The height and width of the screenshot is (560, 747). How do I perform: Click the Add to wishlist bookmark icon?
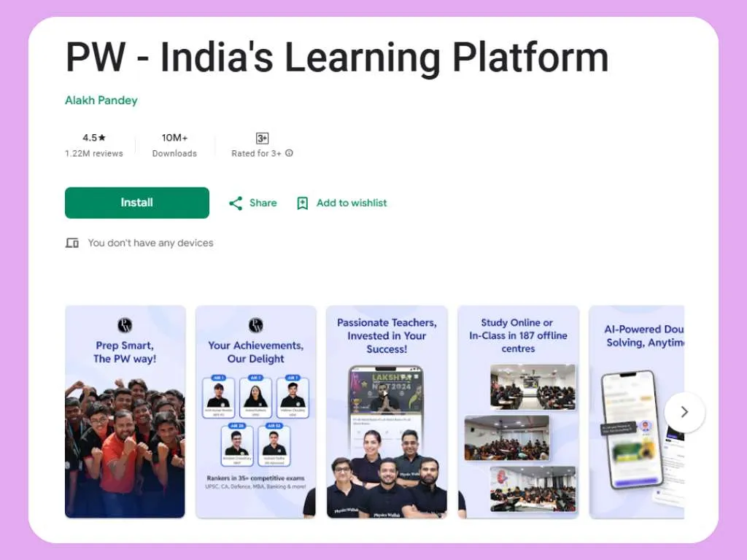click(303, 203)
